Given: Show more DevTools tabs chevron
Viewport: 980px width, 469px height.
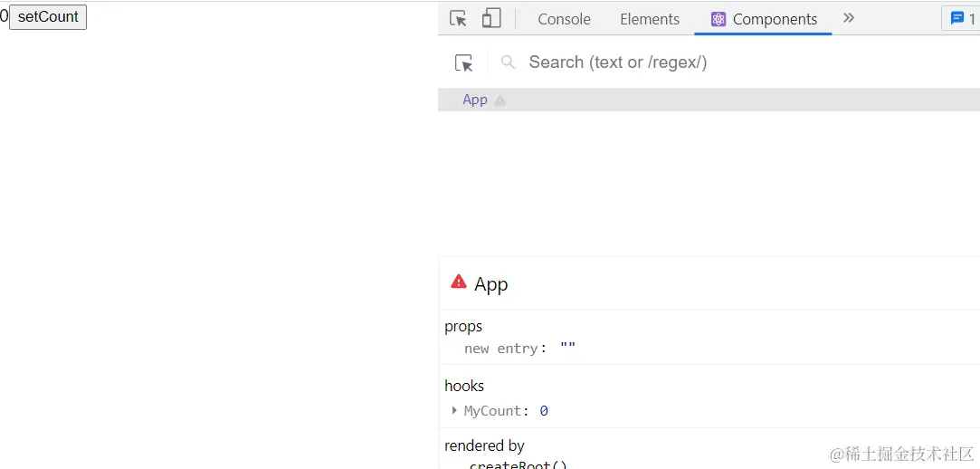Looking at the screenshot, I should tap(849, 18).
